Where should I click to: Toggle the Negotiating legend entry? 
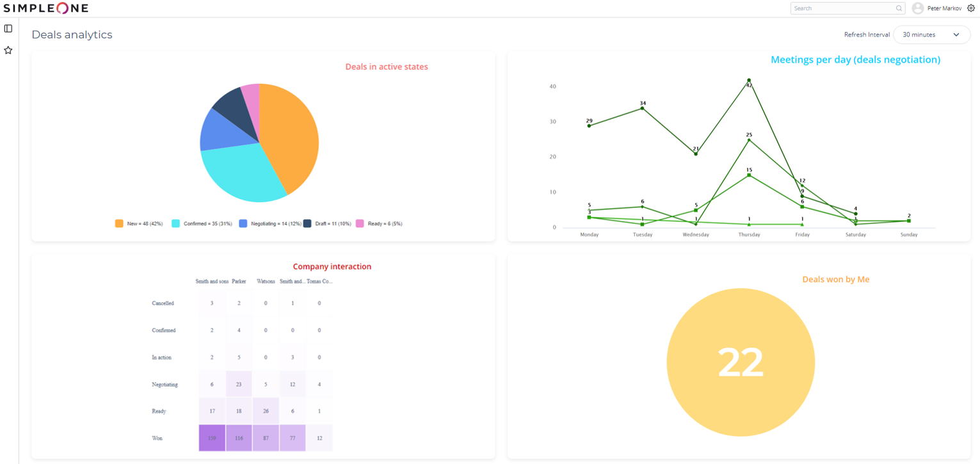click(269, 224)
